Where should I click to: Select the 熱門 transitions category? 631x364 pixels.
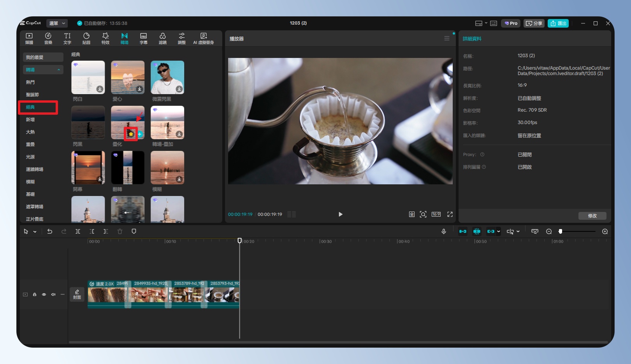click(30, 82)
